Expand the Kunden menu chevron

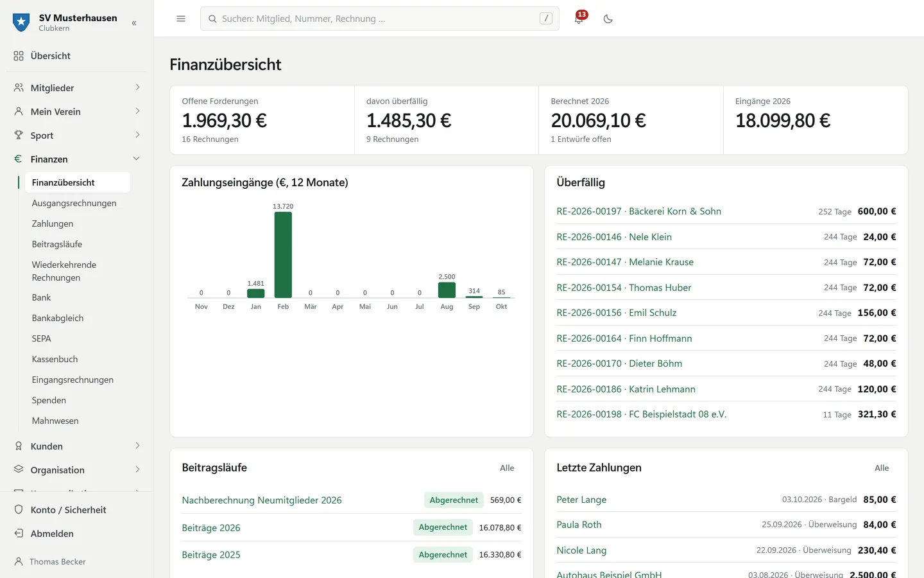tap(137, 446)
